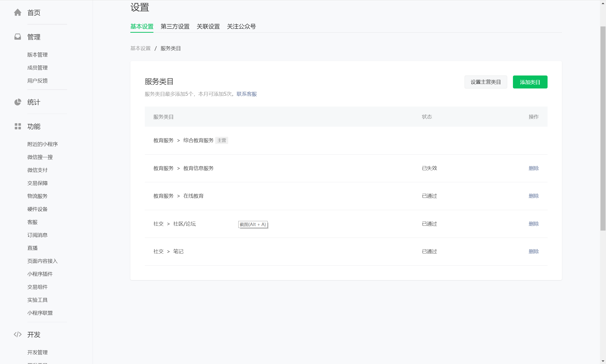The image size is (606, 364).
Task: Open the 关注公众号 tab
Action: [241, 26]
